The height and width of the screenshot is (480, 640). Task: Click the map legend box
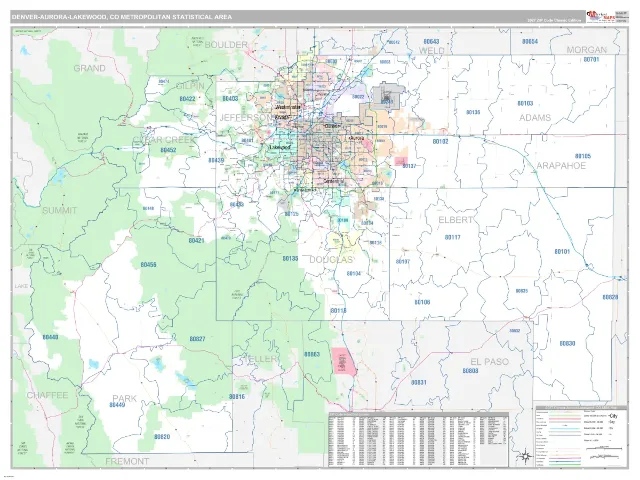pos(581,436)
